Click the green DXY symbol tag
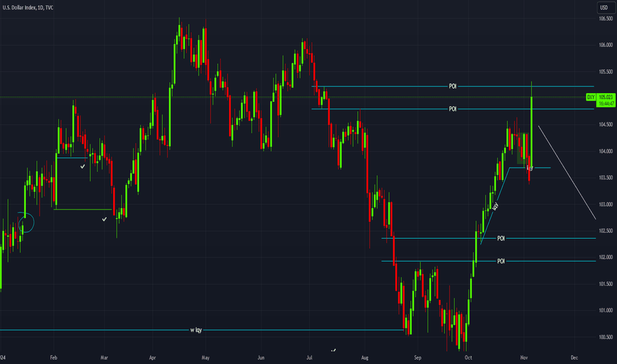The height and width of the screenshot is (364, 617). pyautogui.click(x=591, y=97)
